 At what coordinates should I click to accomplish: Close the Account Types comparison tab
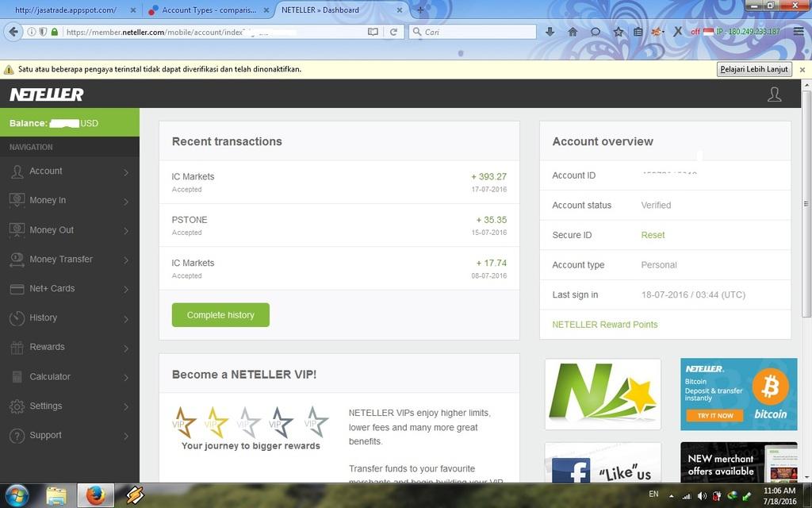point(266,10)
